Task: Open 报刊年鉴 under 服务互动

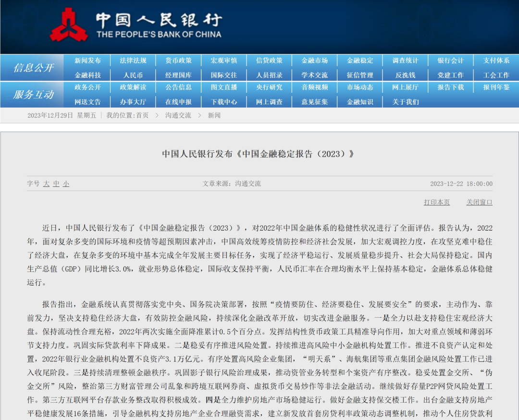Action: pyautogui.click(x=496, y=87)
